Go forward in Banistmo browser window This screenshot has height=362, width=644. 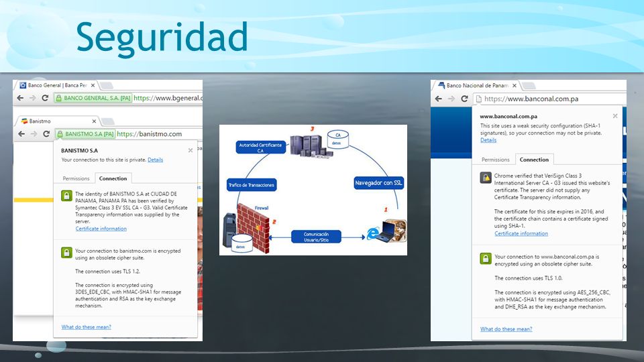click(34, 134)
